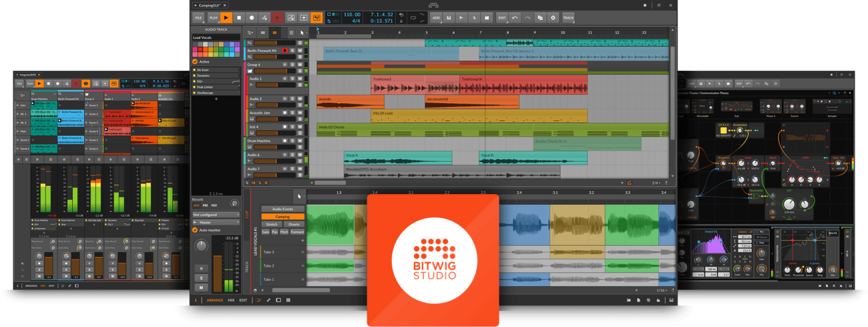Arm record on Inst 4 track
Image resolution: width=868 pixels, height=327 pixels.
pos(284,127)
